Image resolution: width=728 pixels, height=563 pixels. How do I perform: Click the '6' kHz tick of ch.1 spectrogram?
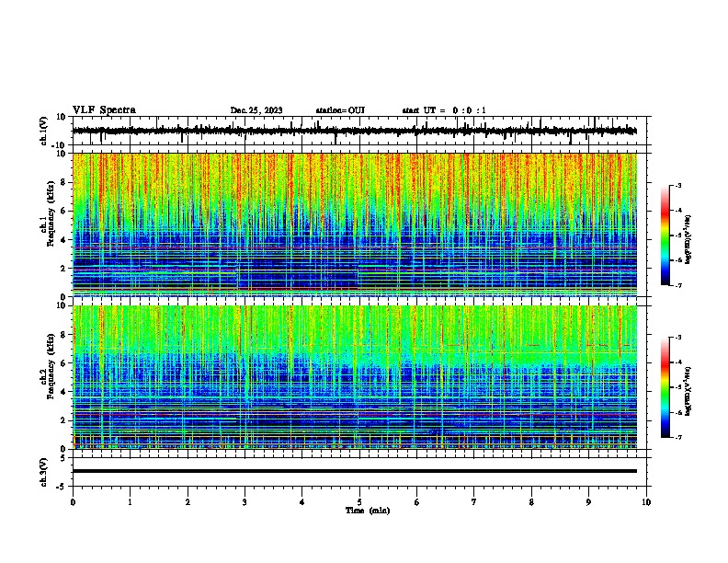63,212
